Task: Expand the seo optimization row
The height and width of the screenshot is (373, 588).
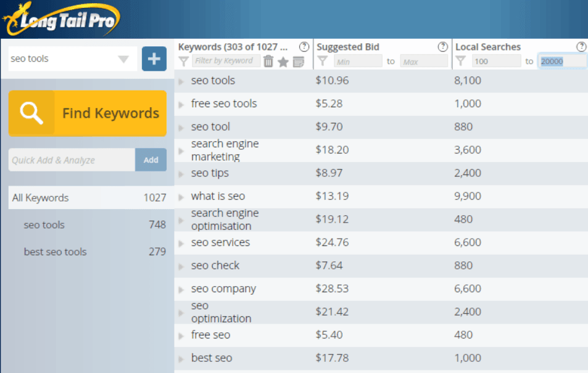Action: [x=181, y=313]
